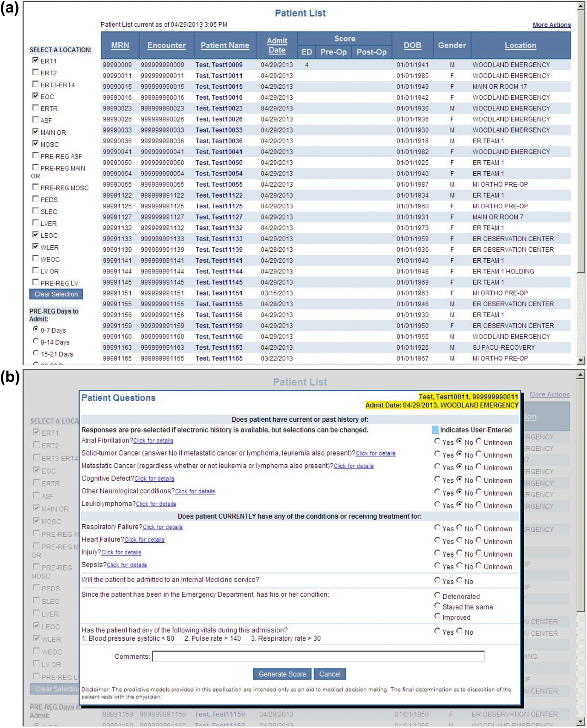Image resolution: width=587 pixels, height=728 pixels.
Task: Select Yes for Heart Failure
Action: pyautogui.click(x=437, y=540)
